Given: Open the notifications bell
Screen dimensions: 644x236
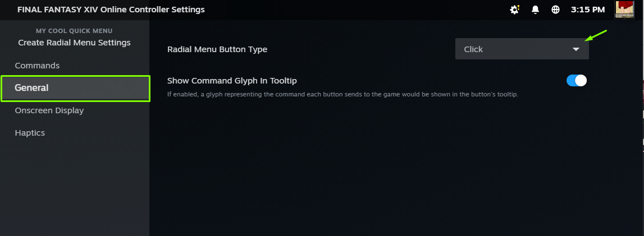Looking at the screenshot, I should point(535,10).
